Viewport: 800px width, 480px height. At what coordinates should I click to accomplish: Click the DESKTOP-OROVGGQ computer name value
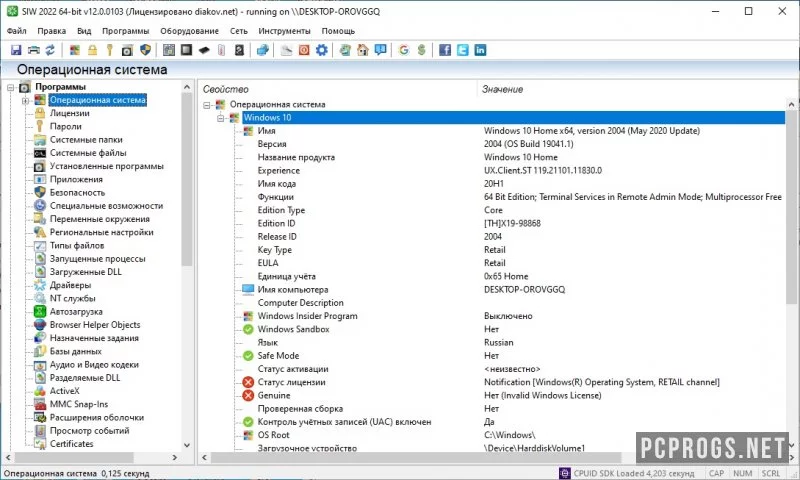tap(524, 290)
